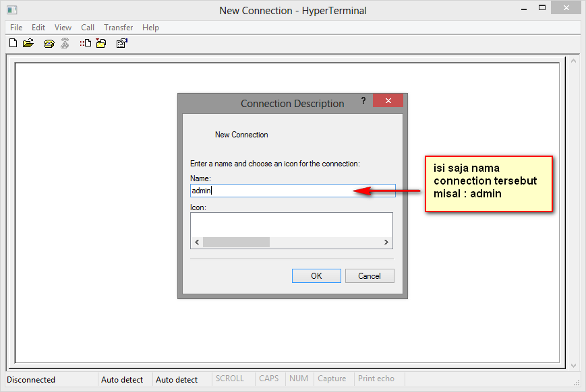This screenshot has width=586, height=392.
Task: Click the NUM status indicator
Action: (299, 379)
